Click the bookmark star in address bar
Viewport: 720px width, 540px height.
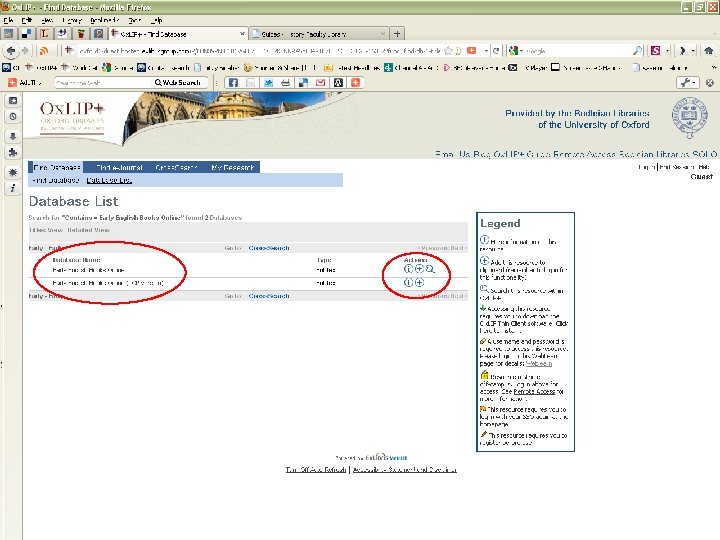449,51
